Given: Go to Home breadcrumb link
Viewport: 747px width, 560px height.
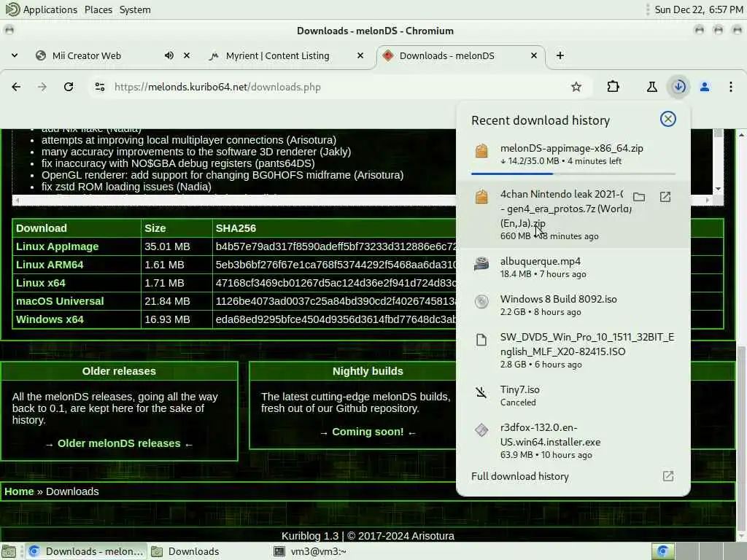Looking at the screenshot, I should [19, 491].
